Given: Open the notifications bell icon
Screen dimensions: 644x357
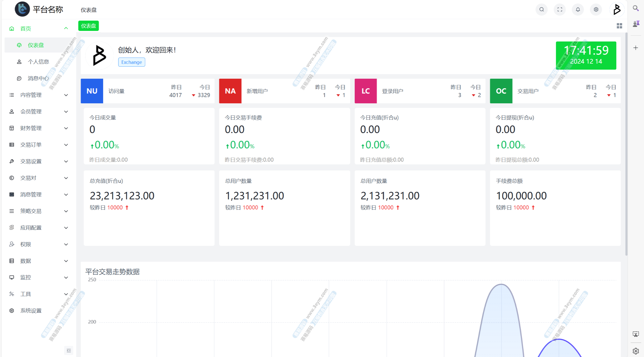Looking at the screenshot, I should coord(578,10).
